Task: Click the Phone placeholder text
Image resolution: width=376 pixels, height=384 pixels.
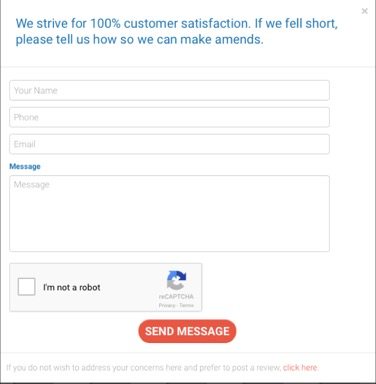Action: pyautogui.click(x=26, y=117)
